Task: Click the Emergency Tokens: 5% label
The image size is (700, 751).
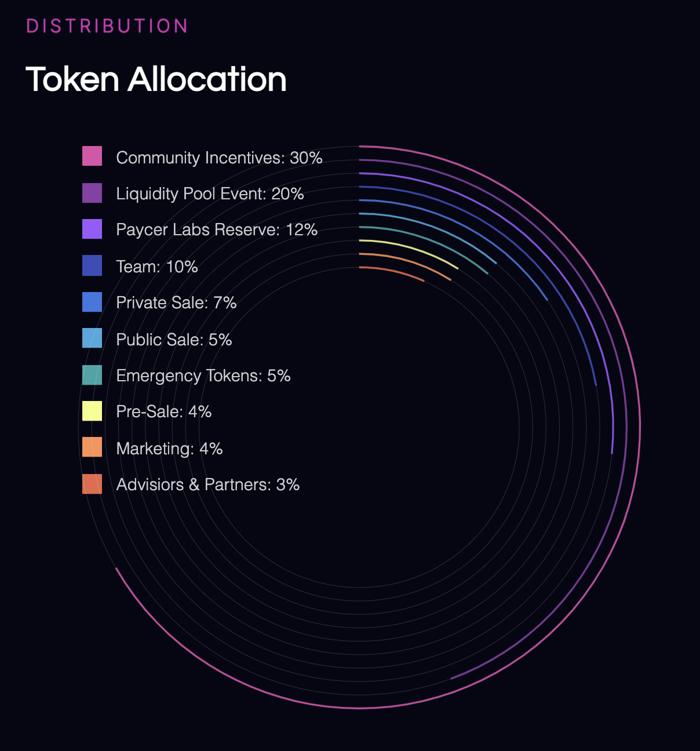Action: (x=203, y=375)
